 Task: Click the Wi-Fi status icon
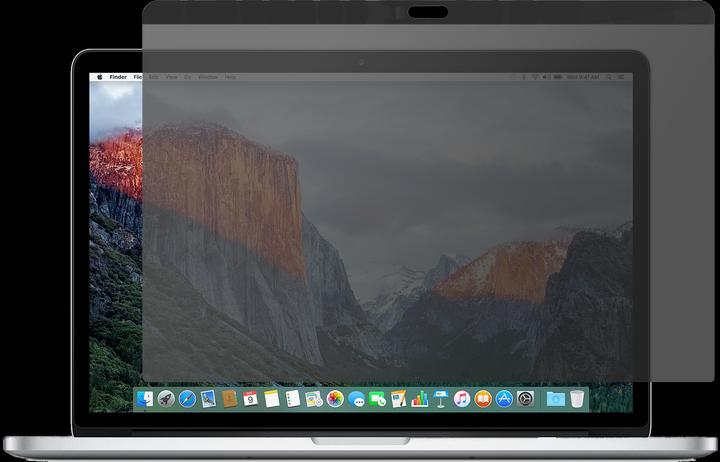pos(535,77)
